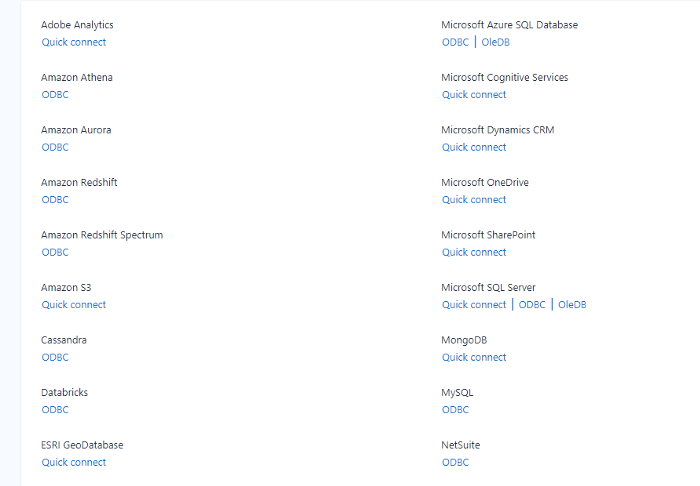Select ODBC for Microsoft Azure SQL Database
The width and height of the screenshot is (700, 486).
click(455, 42)
